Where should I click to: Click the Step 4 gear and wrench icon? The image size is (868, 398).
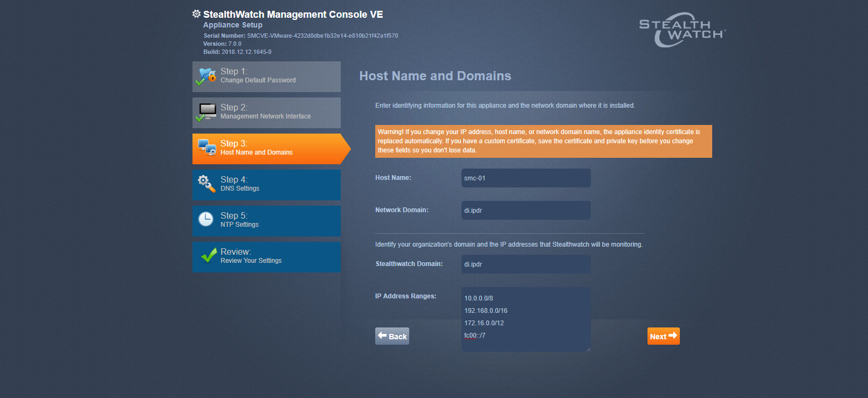click(206, 184)
